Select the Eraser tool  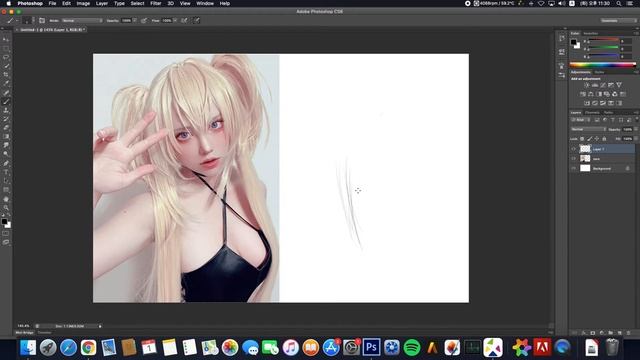click(x=6, y=128)
